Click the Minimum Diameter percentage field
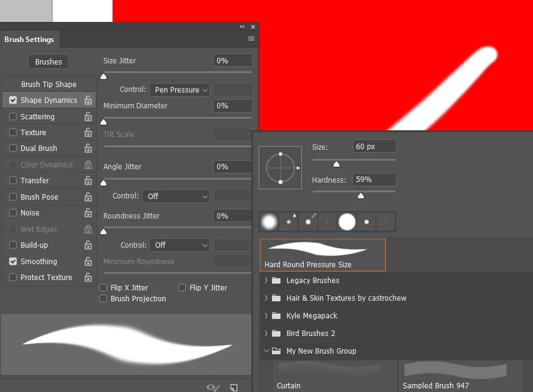The height and width of the screenshot is (392, 533). [233, 106]
